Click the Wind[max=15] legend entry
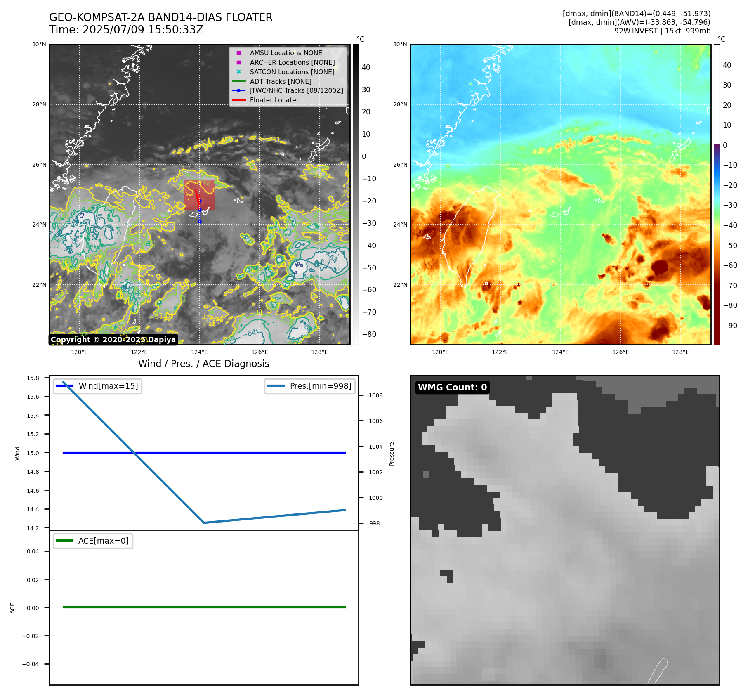The width and height of the screenshot is (748, 700). click(x=98, y=386)
